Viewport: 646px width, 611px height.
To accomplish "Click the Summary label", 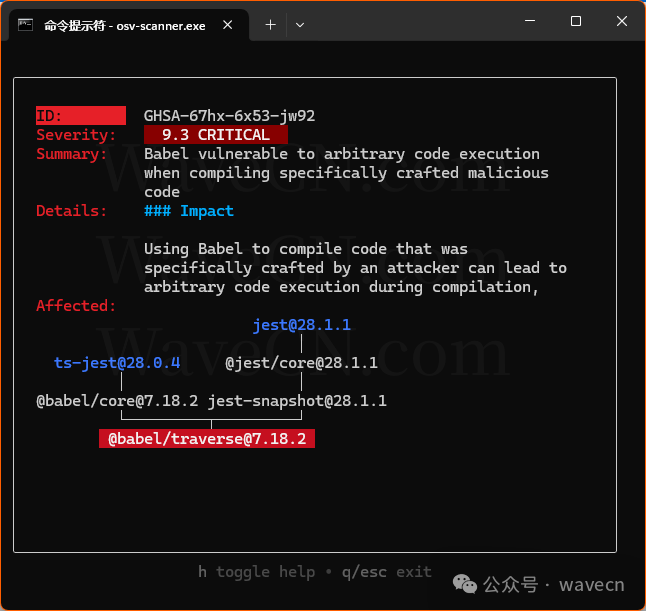I will coord(72,154).
